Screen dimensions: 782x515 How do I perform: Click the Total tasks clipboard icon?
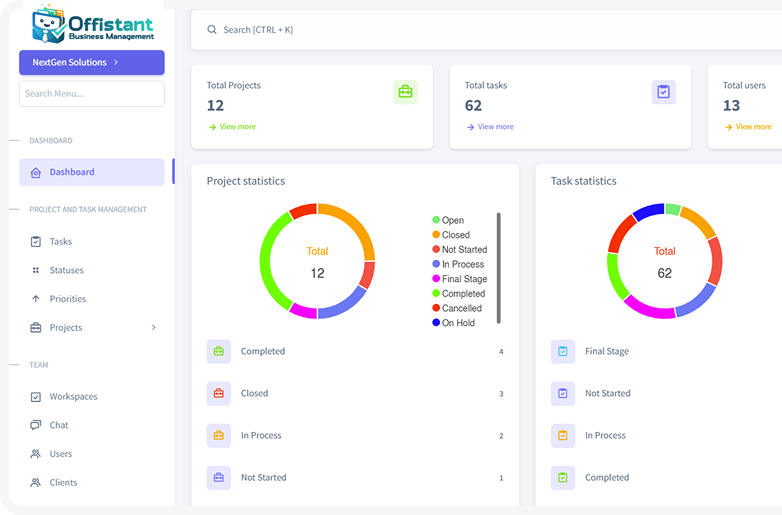(x=663, y=92)
